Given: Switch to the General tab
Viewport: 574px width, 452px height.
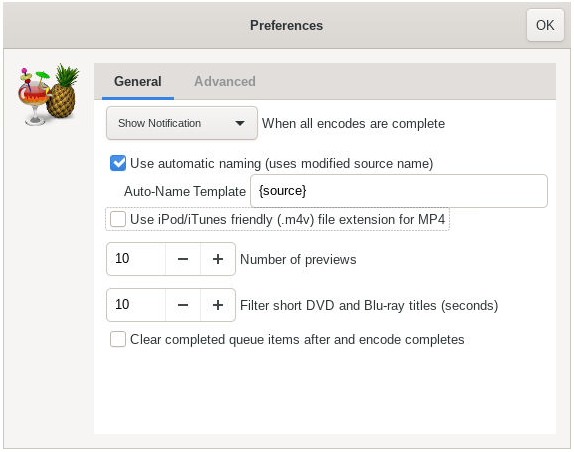Looking at the screenshot, I should click(x=138, y=81).
